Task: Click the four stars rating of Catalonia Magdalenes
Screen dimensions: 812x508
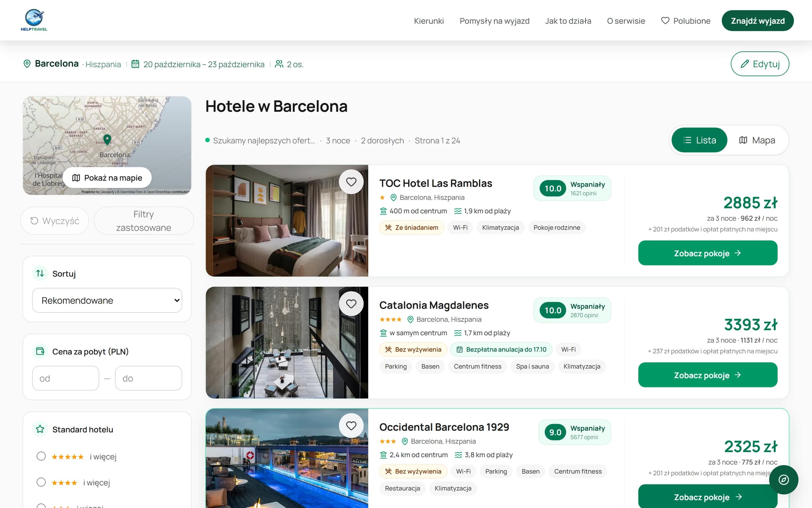Action: [390, 319]
